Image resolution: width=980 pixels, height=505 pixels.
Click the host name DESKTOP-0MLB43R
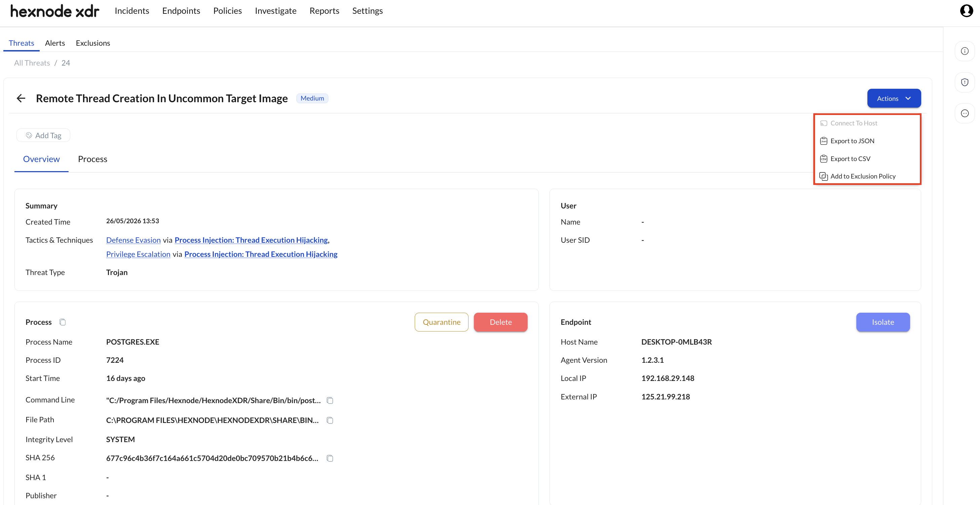click(x=677, y=342)
